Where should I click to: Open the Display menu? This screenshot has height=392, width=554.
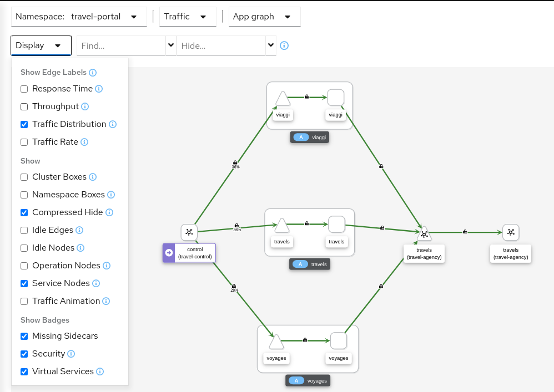(41, 45)
